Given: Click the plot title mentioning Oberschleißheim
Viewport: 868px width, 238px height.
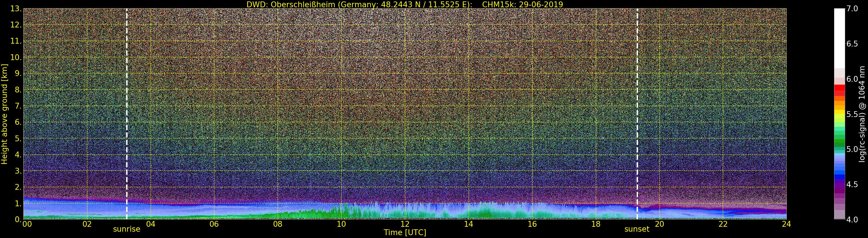Looking at the screenshot, I should pos(405,4).
